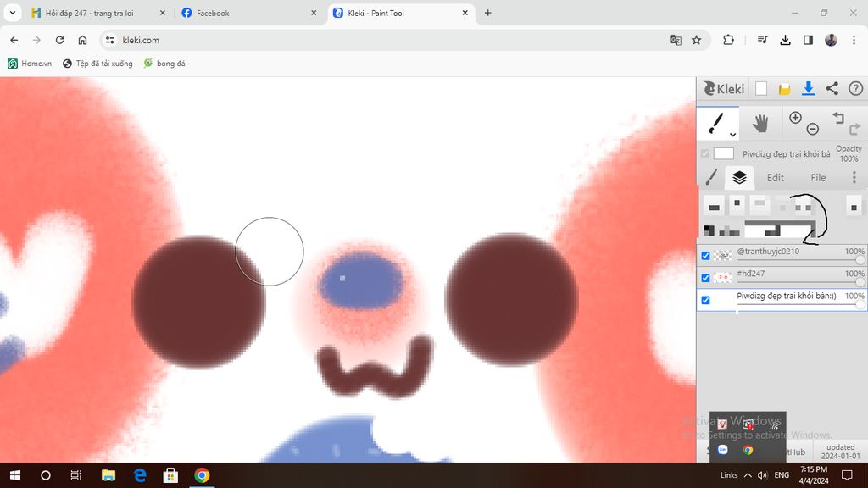Zoom out with the minus magnifier
This screenshot has width=868, height=488.
(x=813, y=129)
